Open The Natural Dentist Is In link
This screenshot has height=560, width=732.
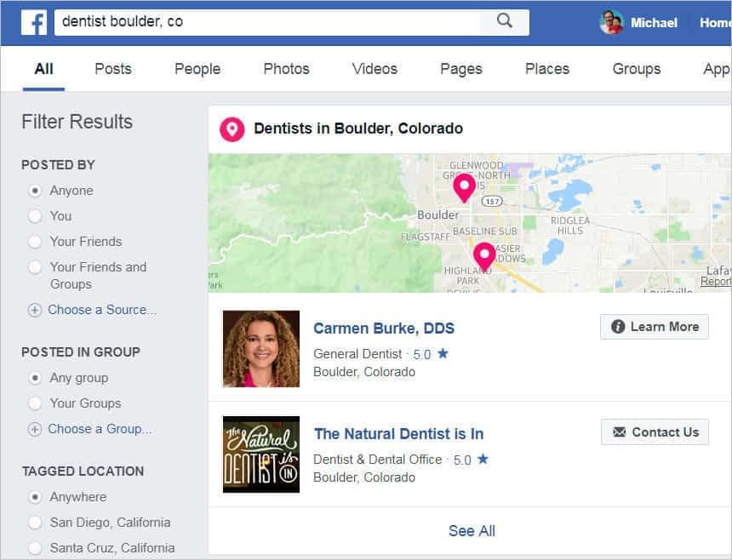tap(398, 434)
